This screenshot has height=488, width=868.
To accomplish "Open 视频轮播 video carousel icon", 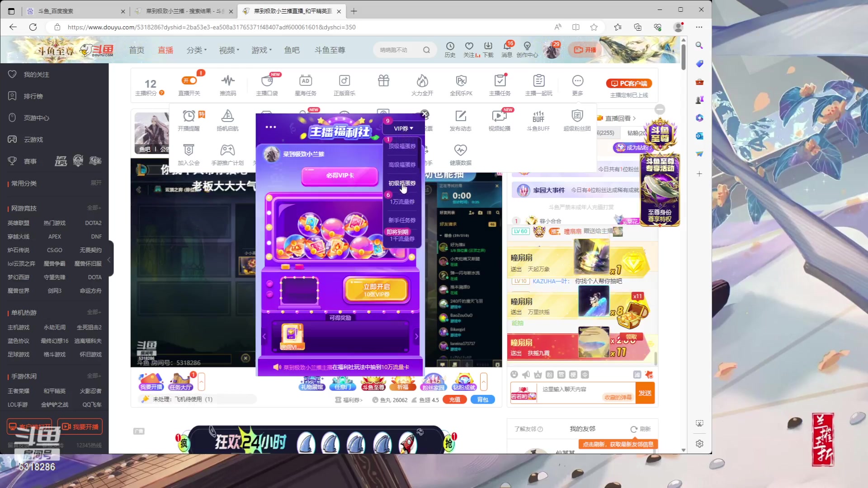I will click(500, 120).
